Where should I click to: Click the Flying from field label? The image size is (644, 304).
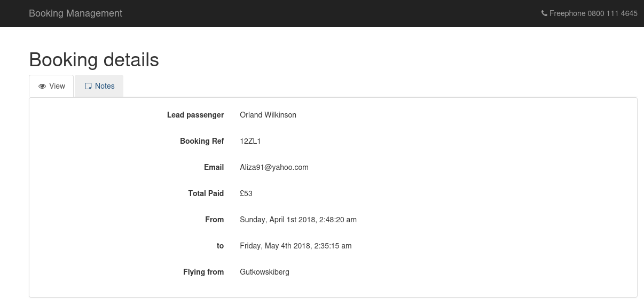203,272
